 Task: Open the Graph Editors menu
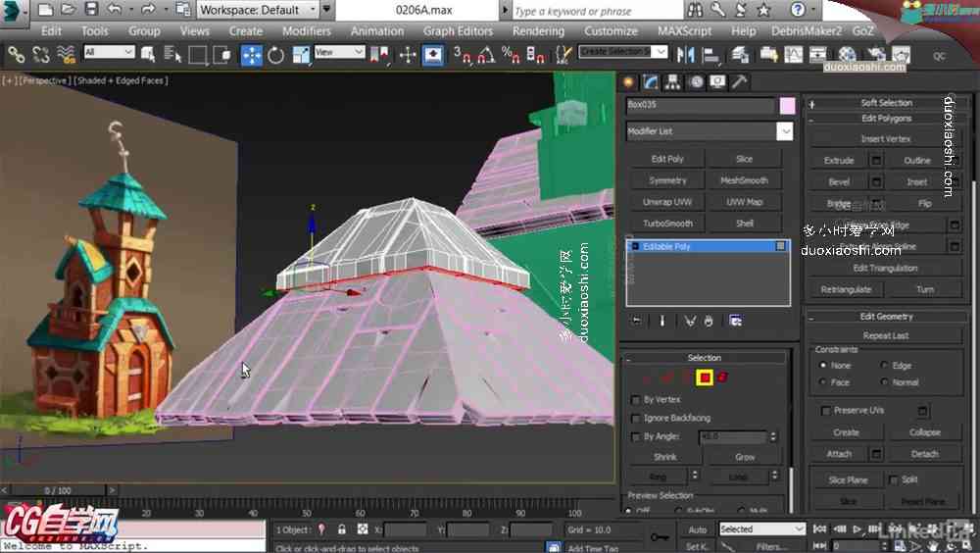point(458,30)
